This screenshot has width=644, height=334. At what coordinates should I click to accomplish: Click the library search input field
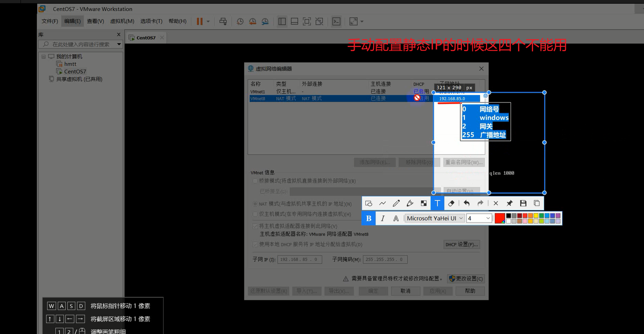[81, 44]
